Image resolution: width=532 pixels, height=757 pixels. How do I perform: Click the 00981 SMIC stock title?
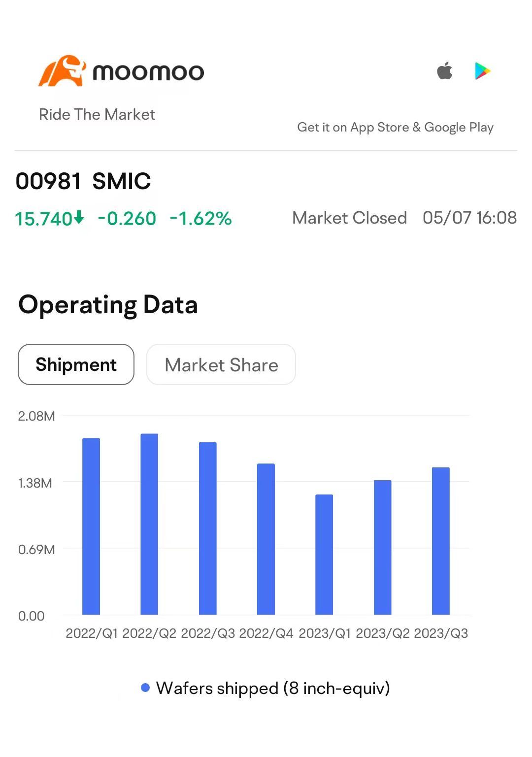(x=83, y=181)
